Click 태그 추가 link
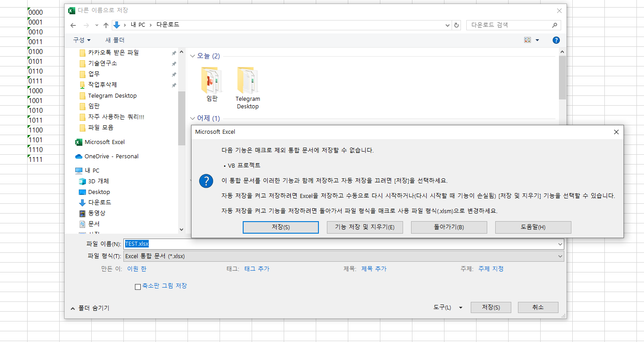The width and height of the screenshot is (644, 342). [257, 269]
